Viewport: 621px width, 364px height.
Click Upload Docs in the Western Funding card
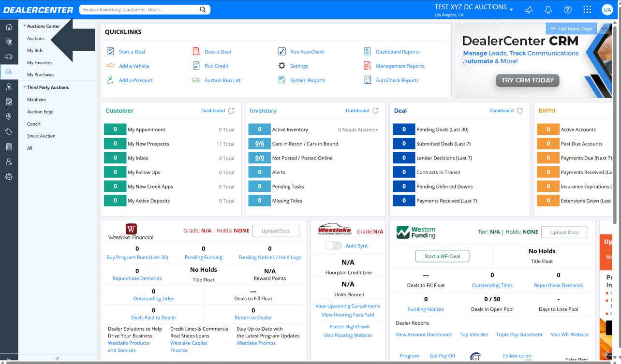564,232
